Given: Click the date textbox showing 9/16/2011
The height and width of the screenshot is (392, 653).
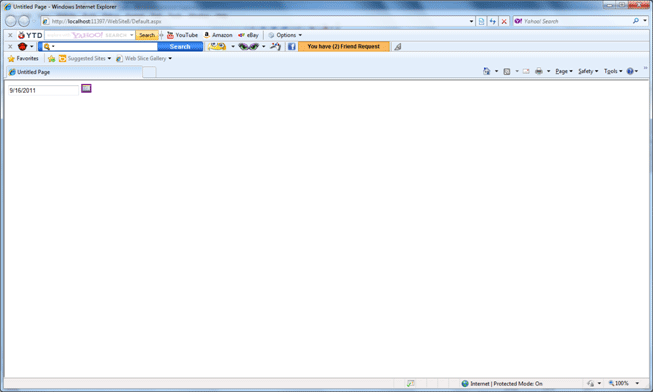Looking at the screenshot, I should point(43,90).
